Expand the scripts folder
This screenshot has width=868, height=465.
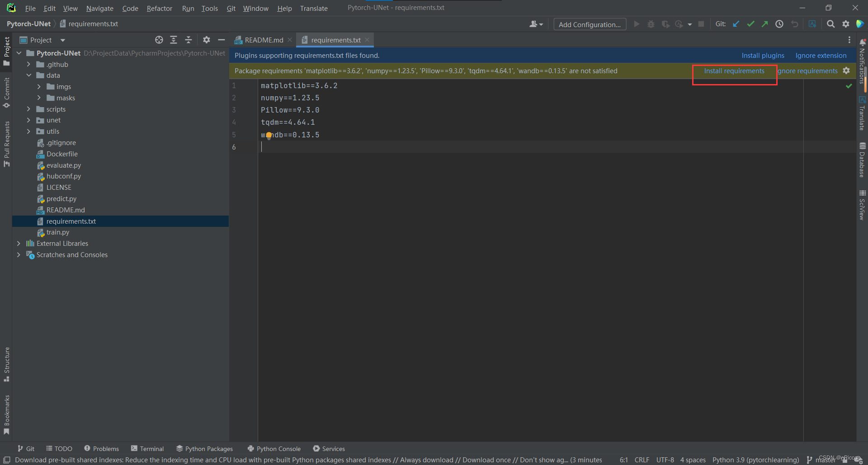(28, 109)
